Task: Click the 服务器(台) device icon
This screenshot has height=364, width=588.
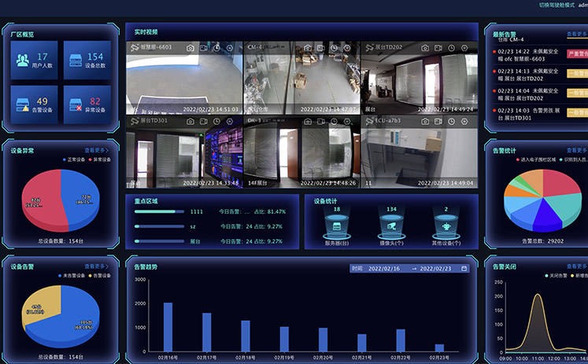Action: (337, 226)
